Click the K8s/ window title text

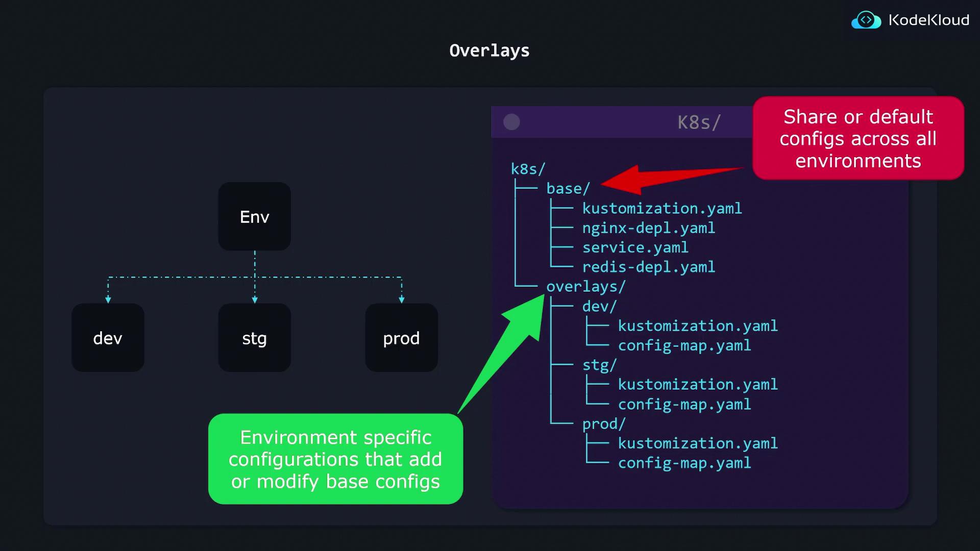pos(699,122)
